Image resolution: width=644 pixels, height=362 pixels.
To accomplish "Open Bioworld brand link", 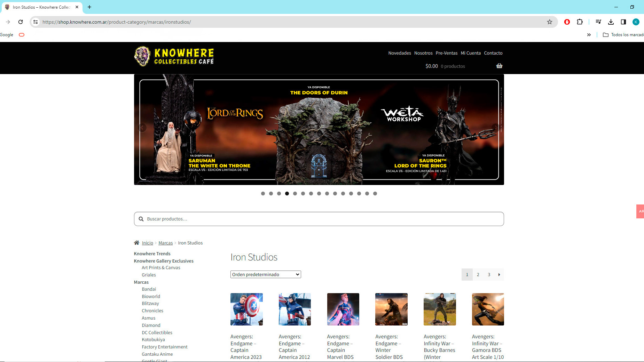I will pyautogui.click(x=151, y=296).
